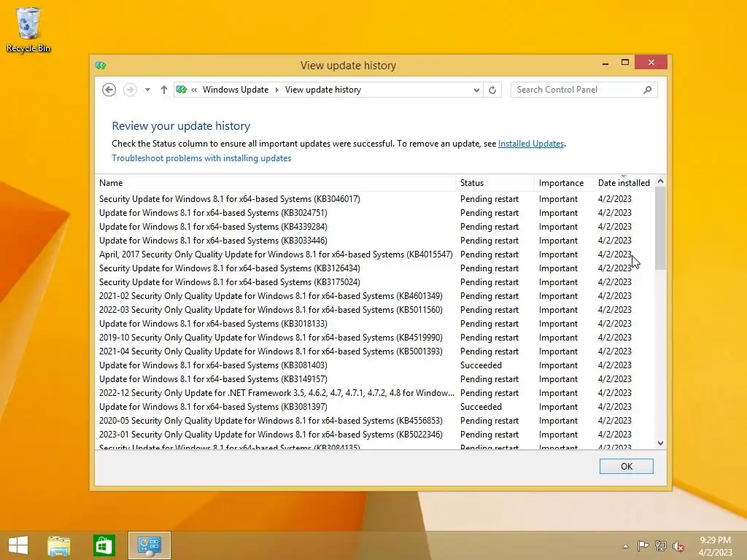Open recent locations dropdown arrow

click(147, 90)
